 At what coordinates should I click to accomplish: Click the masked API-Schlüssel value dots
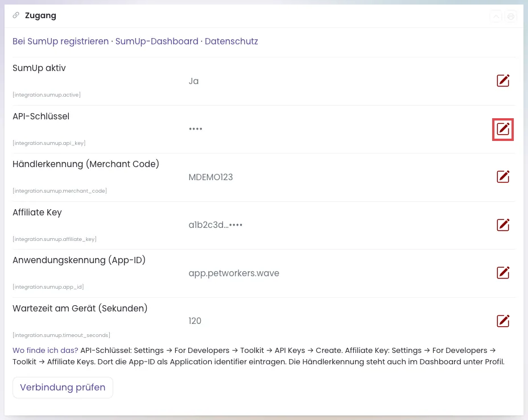195,129
